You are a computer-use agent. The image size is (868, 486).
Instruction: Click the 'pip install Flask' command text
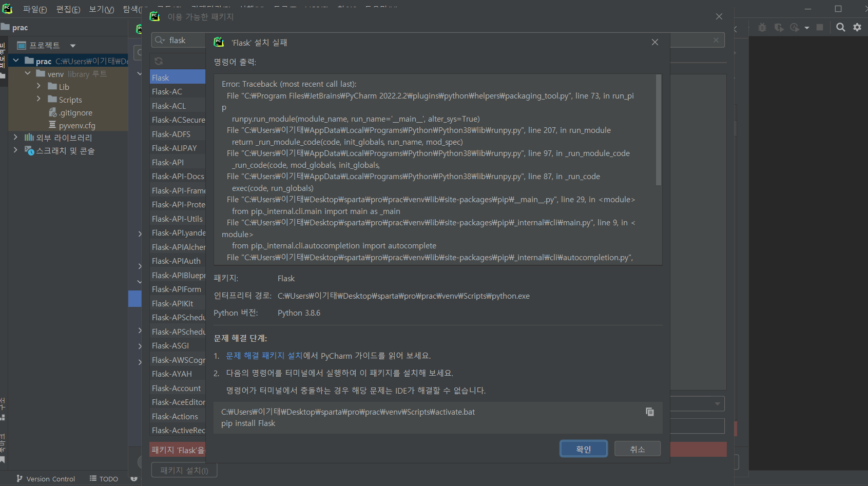coord(248,423)
